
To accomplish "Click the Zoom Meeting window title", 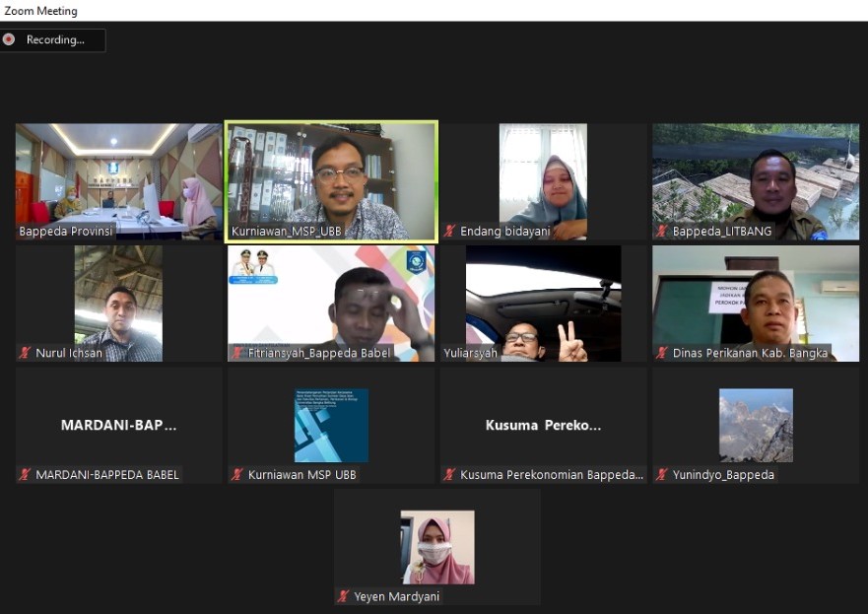I will pyautogui.click(x=40, y=11).
